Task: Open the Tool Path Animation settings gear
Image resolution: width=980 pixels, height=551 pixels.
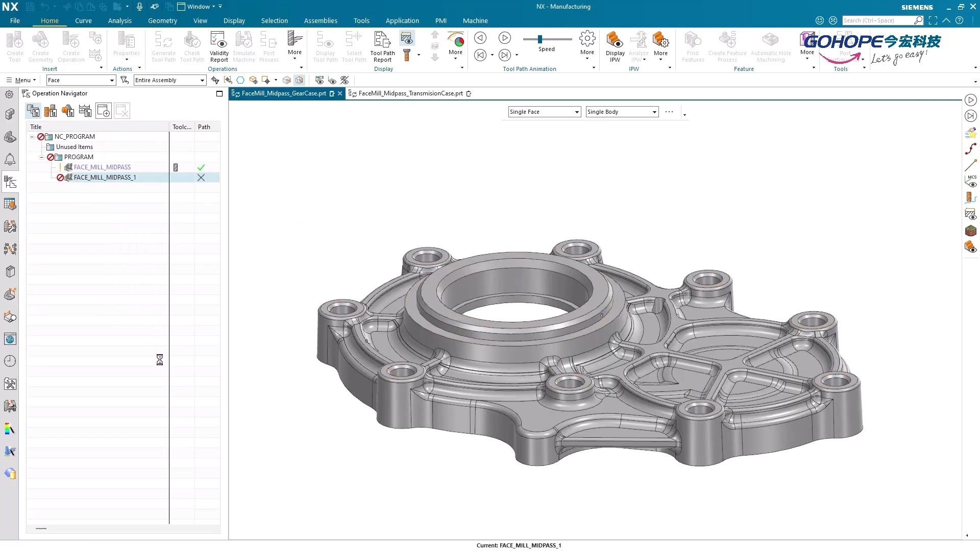Action: [587, 39]
